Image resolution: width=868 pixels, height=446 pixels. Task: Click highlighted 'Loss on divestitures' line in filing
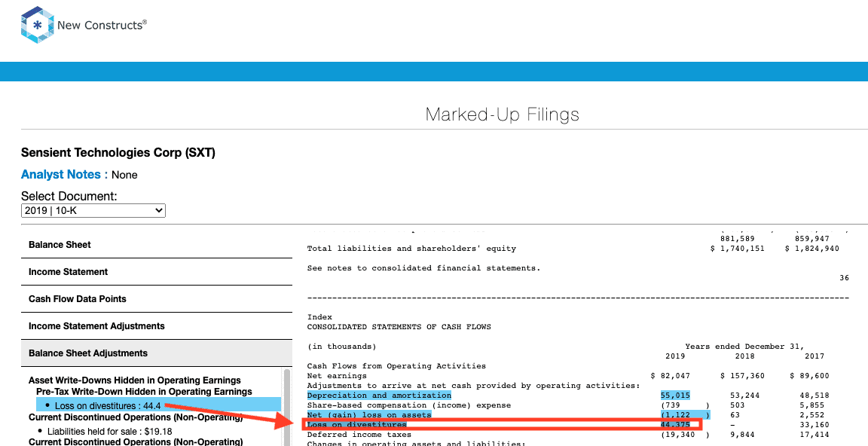(356, 424)
